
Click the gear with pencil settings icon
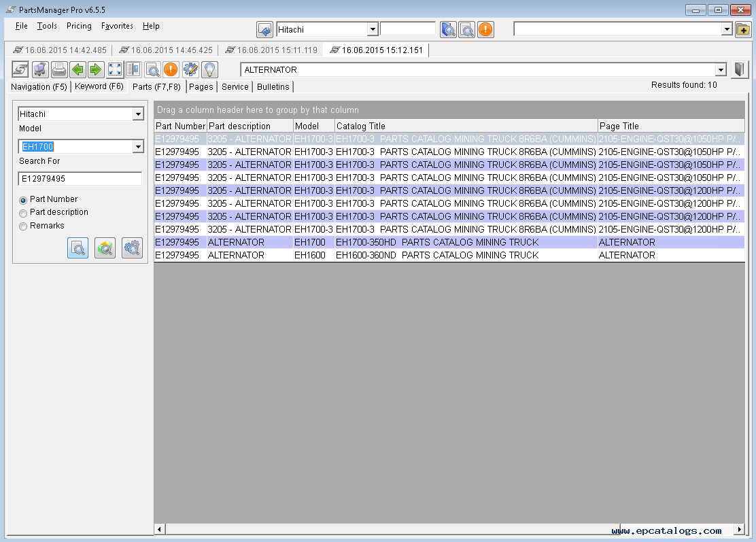(x=190, y=69)
